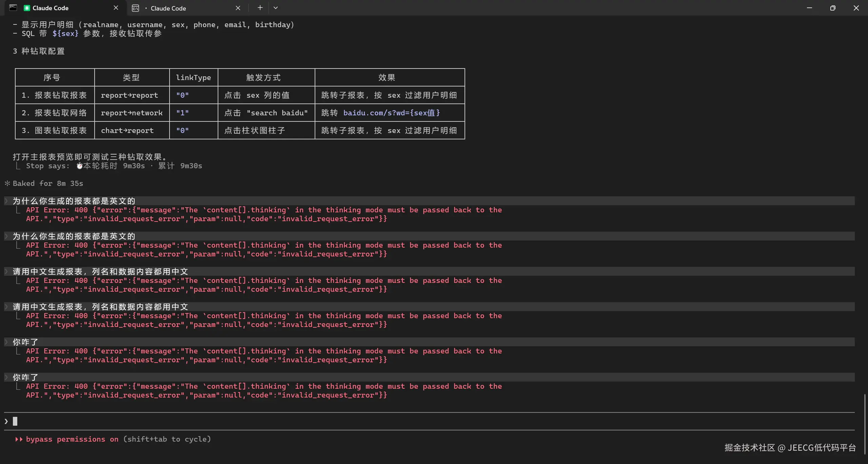Select the first Claude Code tab
Viewport: 868px width, 464px height.
pyautogui.click(x=51, y=8)
